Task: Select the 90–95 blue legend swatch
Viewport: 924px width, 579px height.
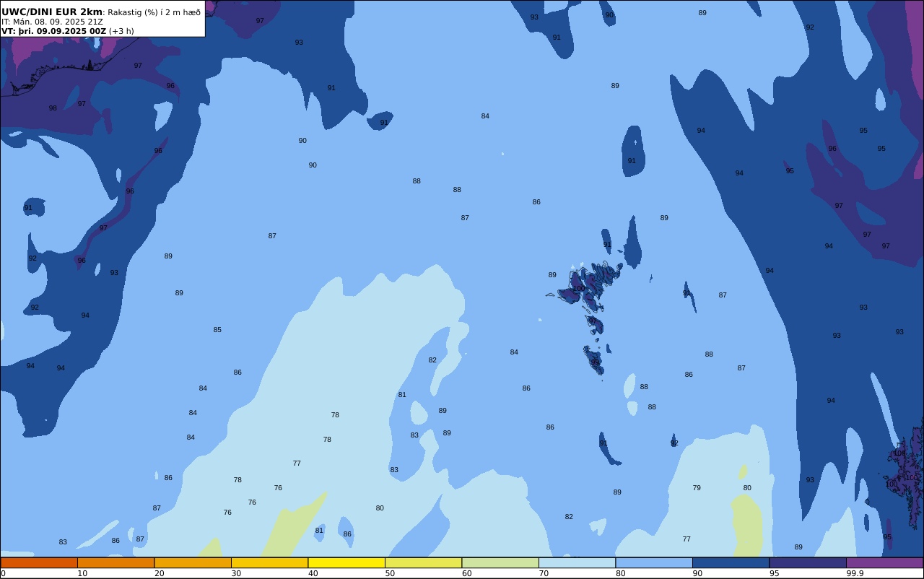Action: [731, 562]
